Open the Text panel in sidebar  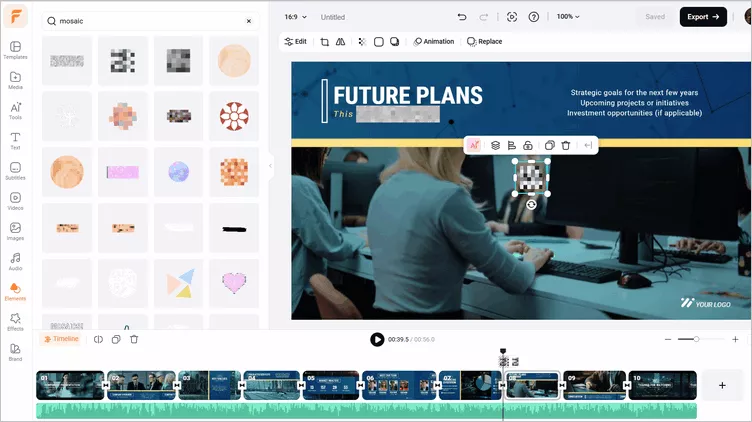(15, 140)
